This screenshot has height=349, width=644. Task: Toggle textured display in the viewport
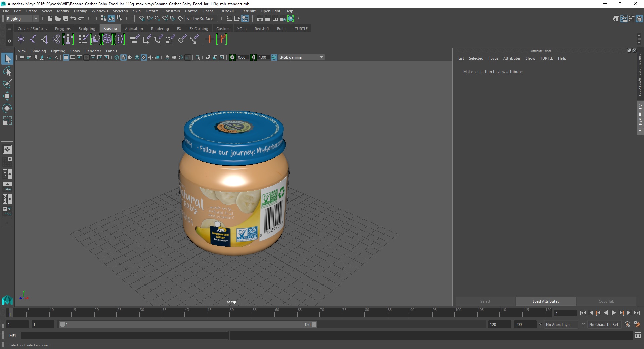pos(144,57)
